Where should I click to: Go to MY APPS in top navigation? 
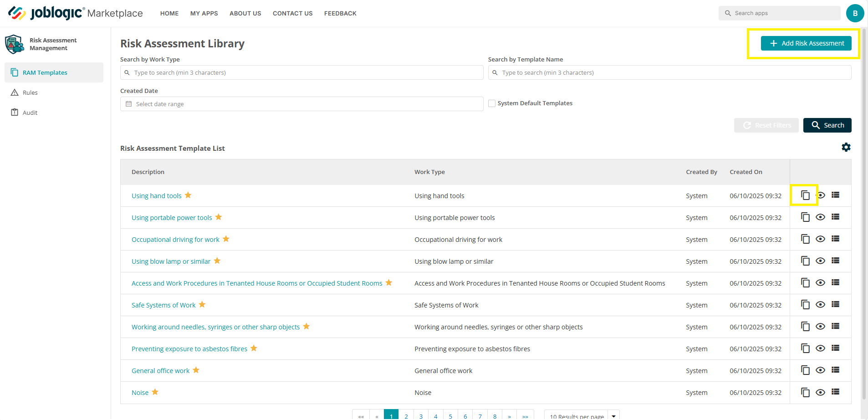pyautogui.click(x=204, y=13)
